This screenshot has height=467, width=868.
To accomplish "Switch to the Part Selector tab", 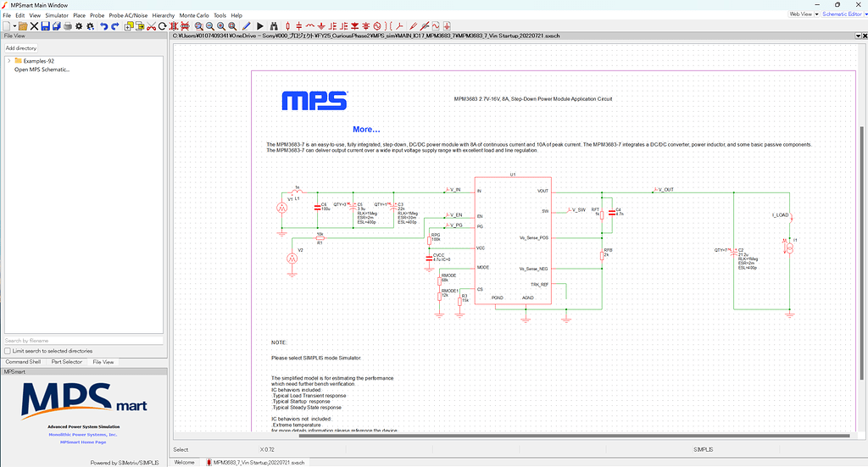I will pyautogui.click(x=66, y=362).
